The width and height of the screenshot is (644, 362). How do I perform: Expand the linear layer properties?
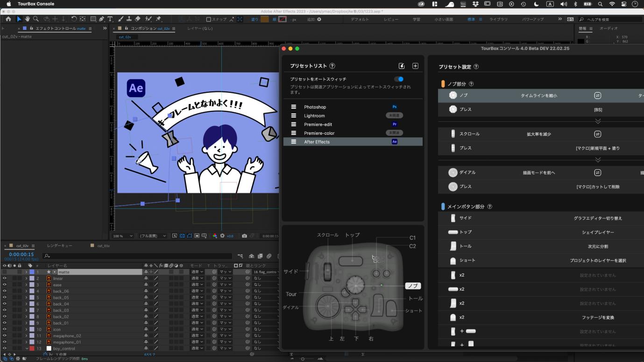26,278
